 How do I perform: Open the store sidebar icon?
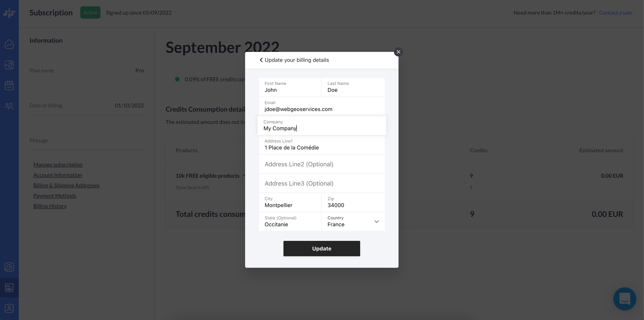click(x=9, y=86)
